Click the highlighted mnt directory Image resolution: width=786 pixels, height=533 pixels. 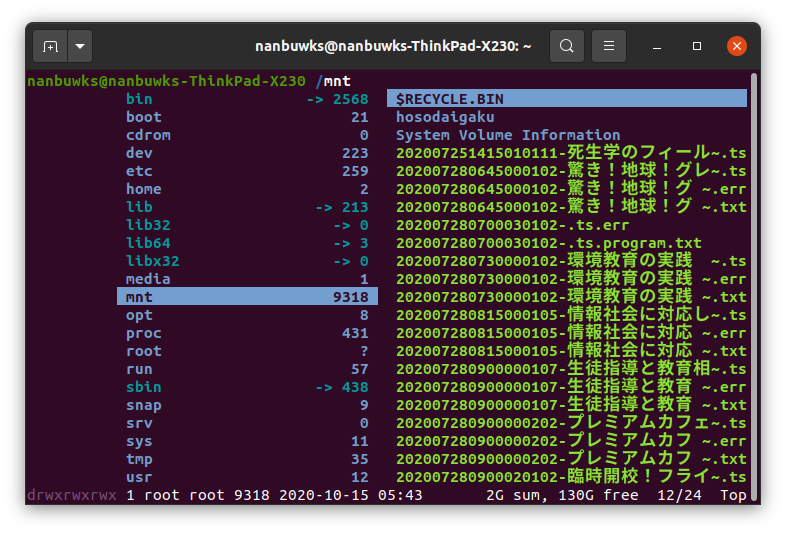(247, 296)
